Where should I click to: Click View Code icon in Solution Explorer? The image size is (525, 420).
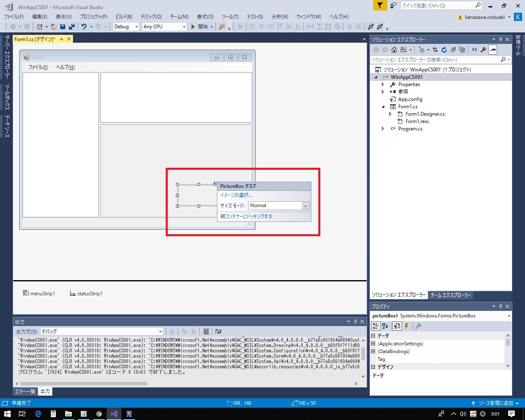click(x=475, y=50)
